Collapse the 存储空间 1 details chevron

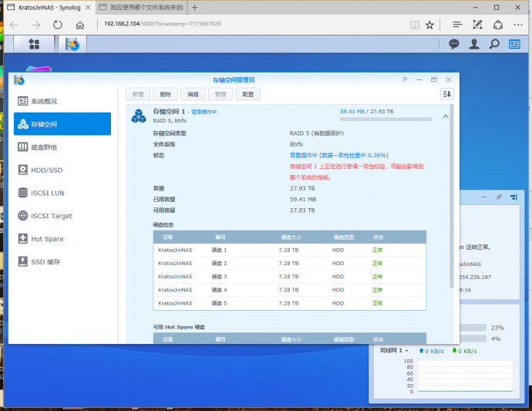(445, 116)
